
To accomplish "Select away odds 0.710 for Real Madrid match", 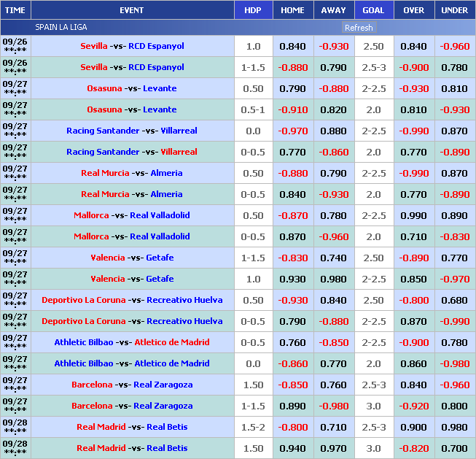I will click(333, 427).
